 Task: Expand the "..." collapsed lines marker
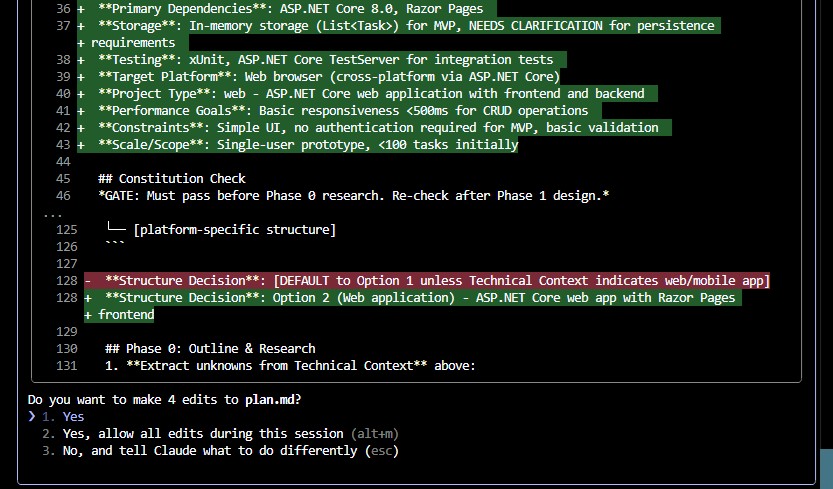tap(53, 213)
